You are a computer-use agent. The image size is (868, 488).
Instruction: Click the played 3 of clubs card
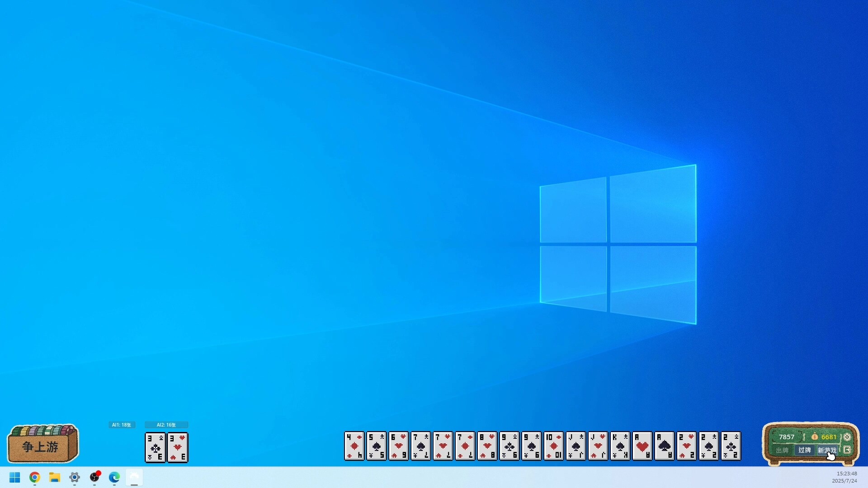[x=155, y=448]
